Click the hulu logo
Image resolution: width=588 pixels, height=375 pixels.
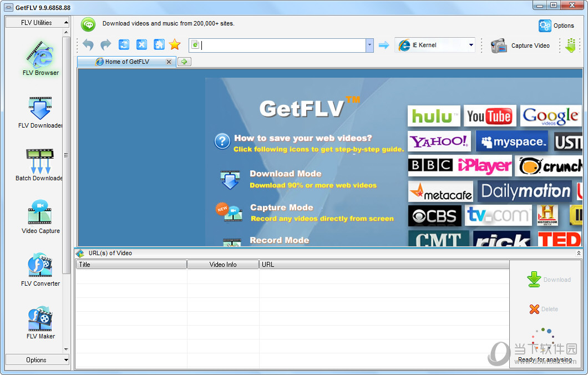[x=434, y=116]
